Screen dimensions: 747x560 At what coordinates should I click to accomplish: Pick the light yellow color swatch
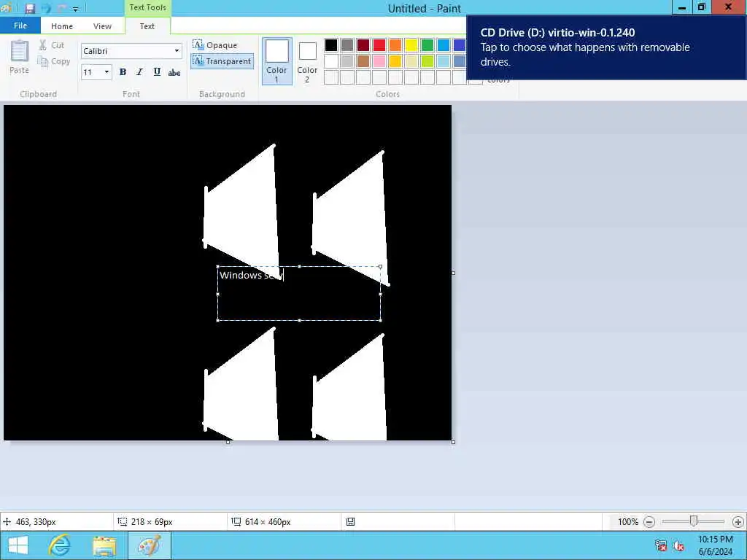point(411,61)
